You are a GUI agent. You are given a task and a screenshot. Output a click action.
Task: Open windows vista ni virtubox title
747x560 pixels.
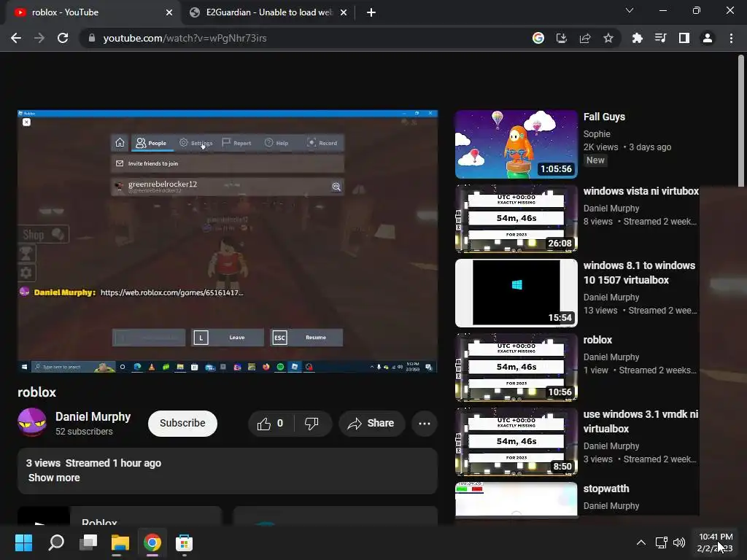[x=640, y=191]
